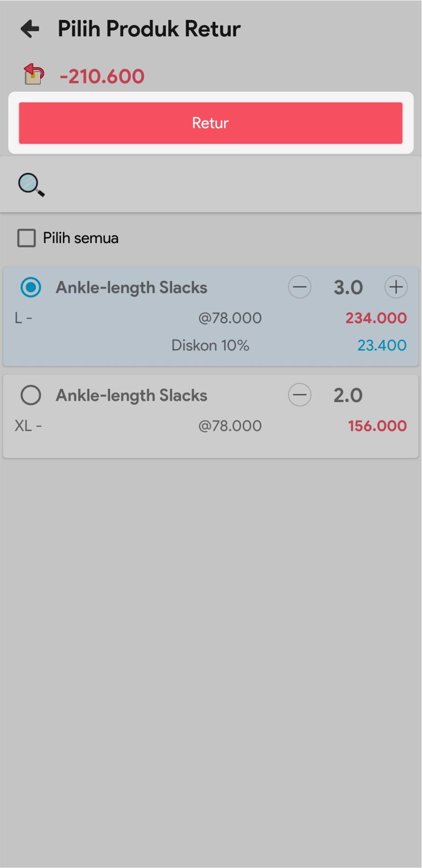
Task: Click the -210.600 return total
Action: pos(102,77)
